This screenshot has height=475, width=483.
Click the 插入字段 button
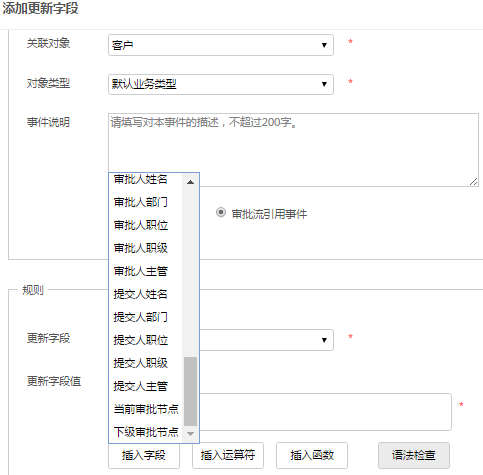(144, 455)
